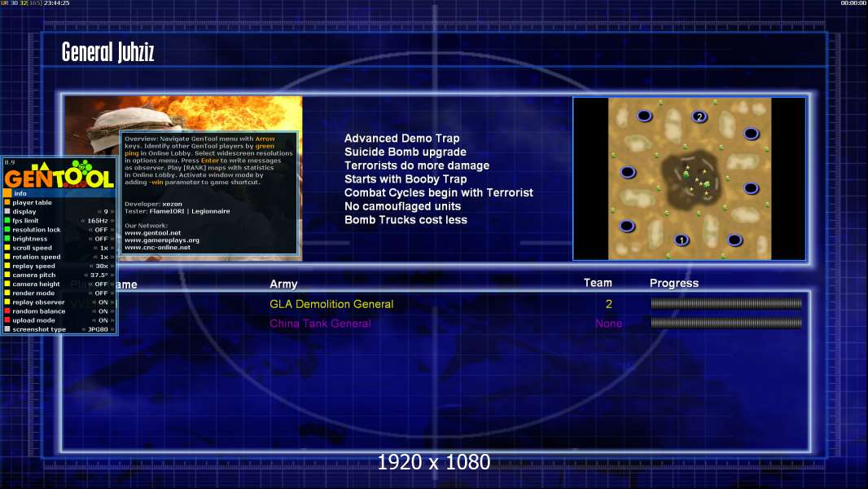Click China Tank General's progress bar
Viewport: 868px width, 489px height.
[726, 323]
